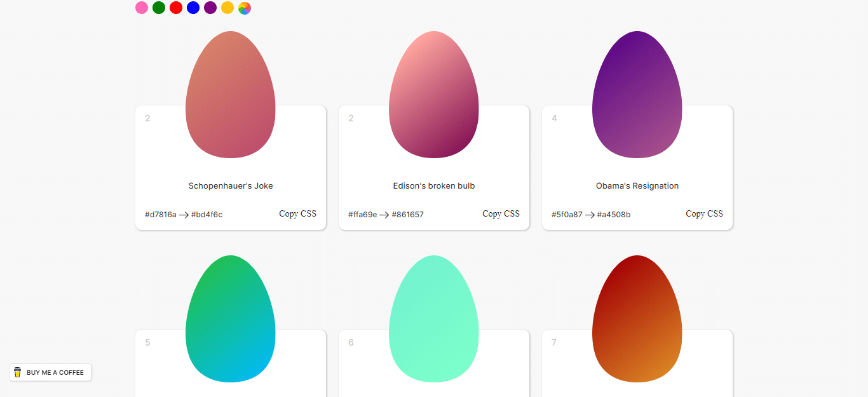The image size is (868, 397).
Task: Click the red-orange egg on card 7
Action: pyautogui.click(x=637, y=319)
